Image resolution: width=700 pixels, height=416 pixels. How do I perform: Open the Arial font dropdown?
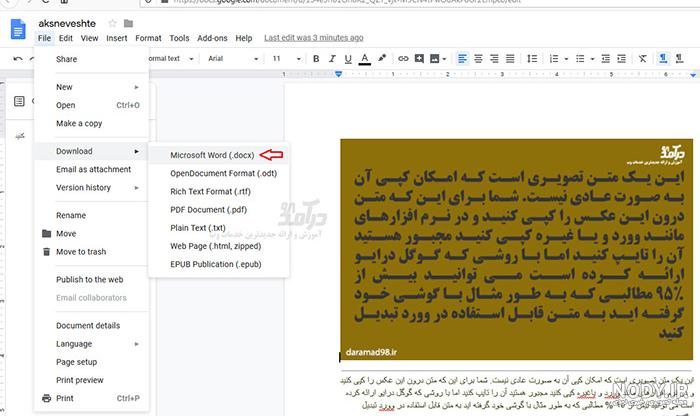pos(233,58)
